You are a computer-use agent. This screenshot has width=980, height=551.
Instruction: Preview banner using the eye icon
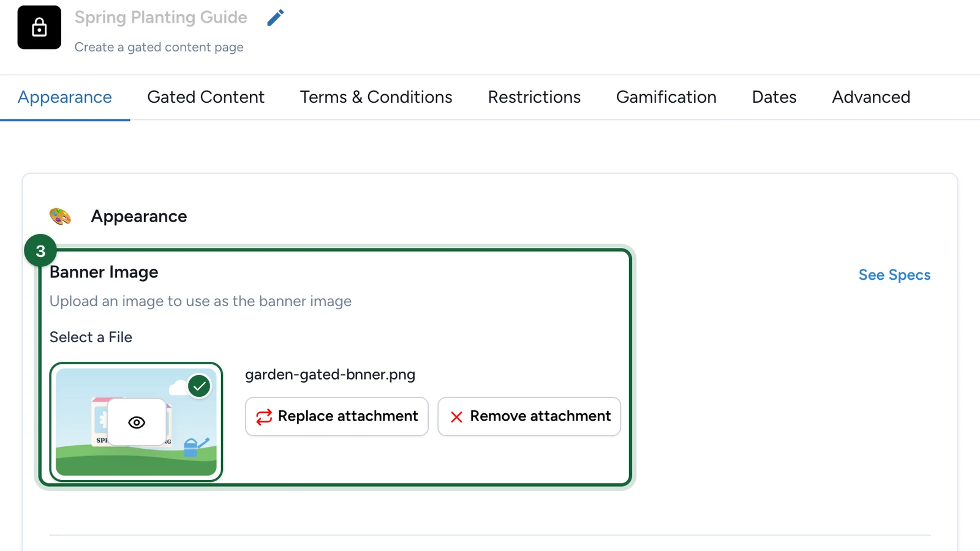137,422
